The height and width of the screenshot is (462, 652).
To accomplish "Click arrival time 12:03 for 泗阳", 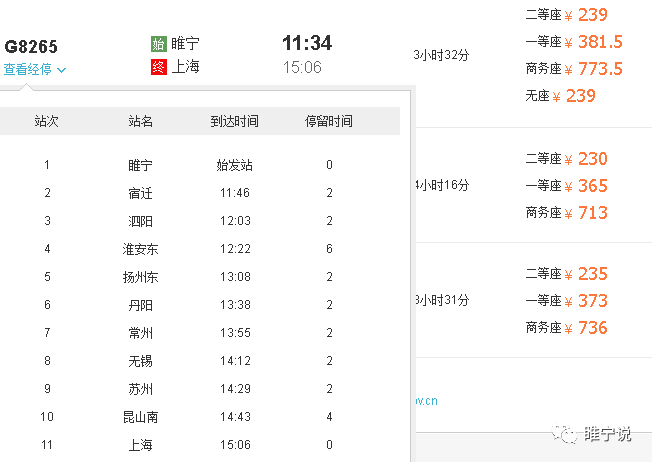I will coord(235,221).
